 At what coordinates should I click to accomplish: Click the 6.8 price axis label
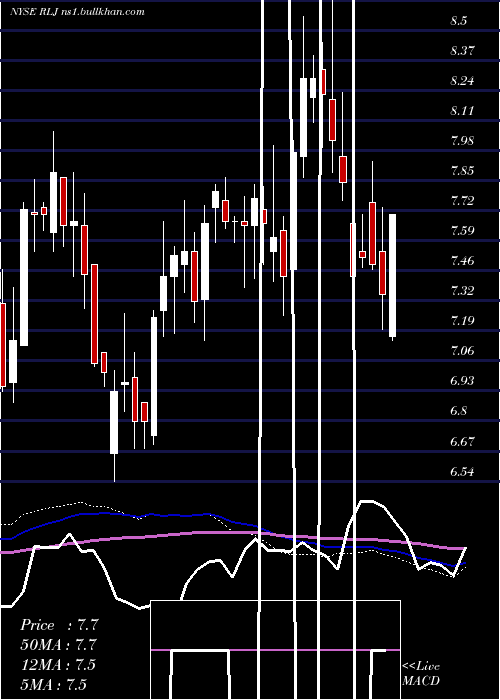pyautogui.click(x=458, y=411)
